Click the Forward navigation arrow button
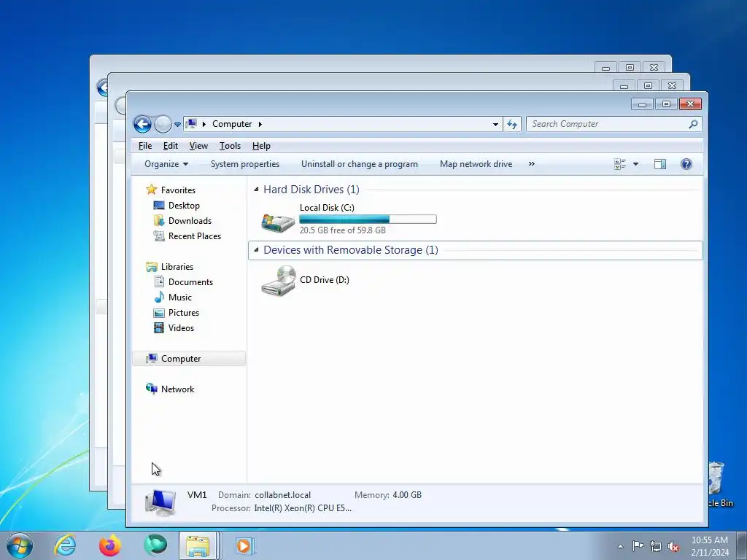This screenshot has width=747, height=560. click(x=163, y=124)
